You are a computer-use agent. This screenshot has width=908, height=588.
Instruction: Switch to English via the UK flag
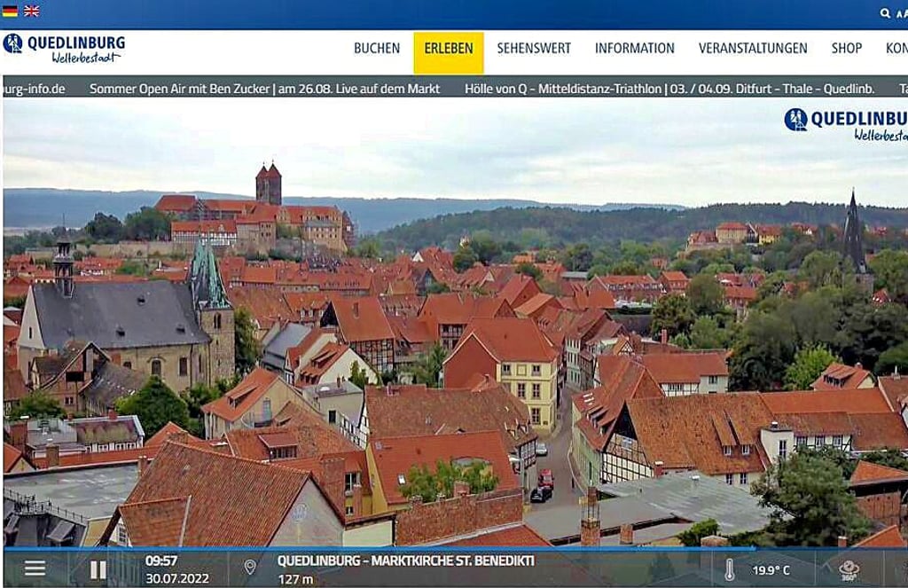(x=31, y=12)
